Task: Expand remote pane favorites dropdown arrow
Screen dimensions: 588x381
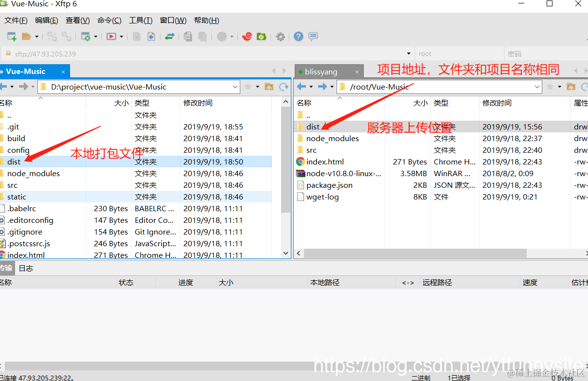Action: pyautogui.click(x=559, y=87)
